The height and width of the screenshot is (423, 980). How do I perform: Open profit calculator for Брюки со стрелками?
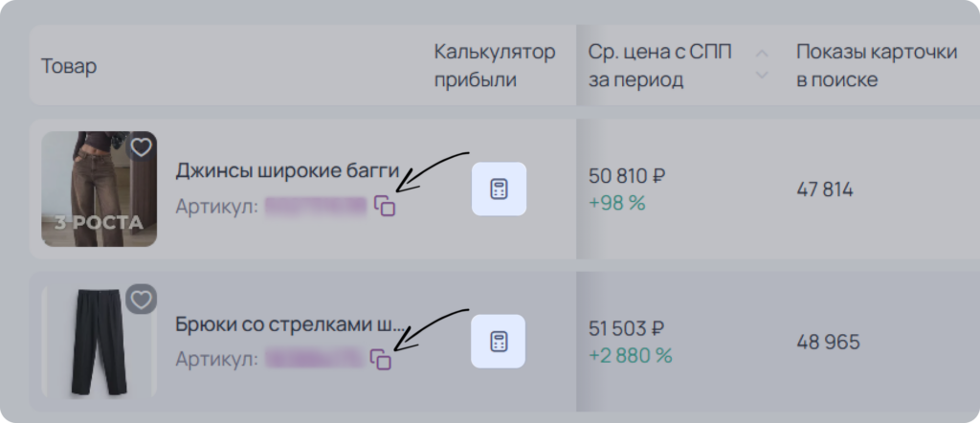(498, 341)
